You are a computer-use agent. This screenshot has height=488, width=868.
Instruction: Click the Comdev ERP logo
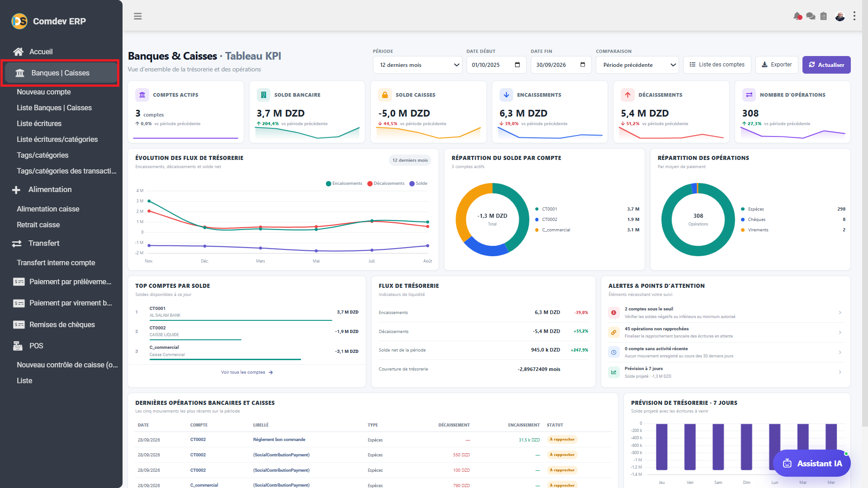click(x=19, y=21)
